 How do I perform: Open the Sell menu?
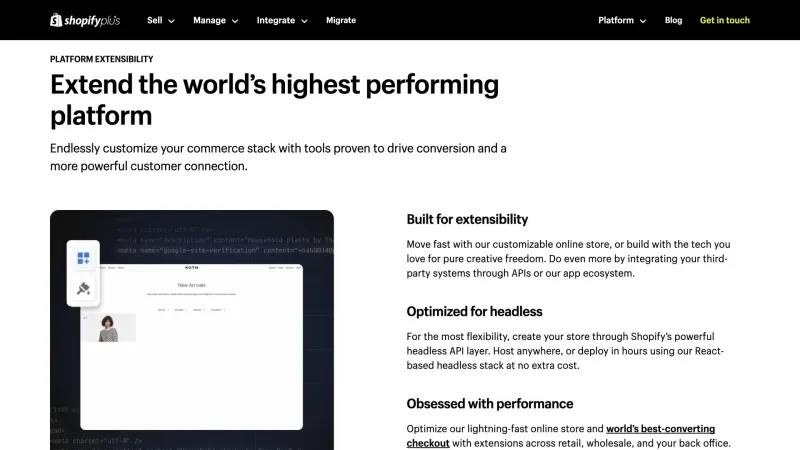point(155,20)
